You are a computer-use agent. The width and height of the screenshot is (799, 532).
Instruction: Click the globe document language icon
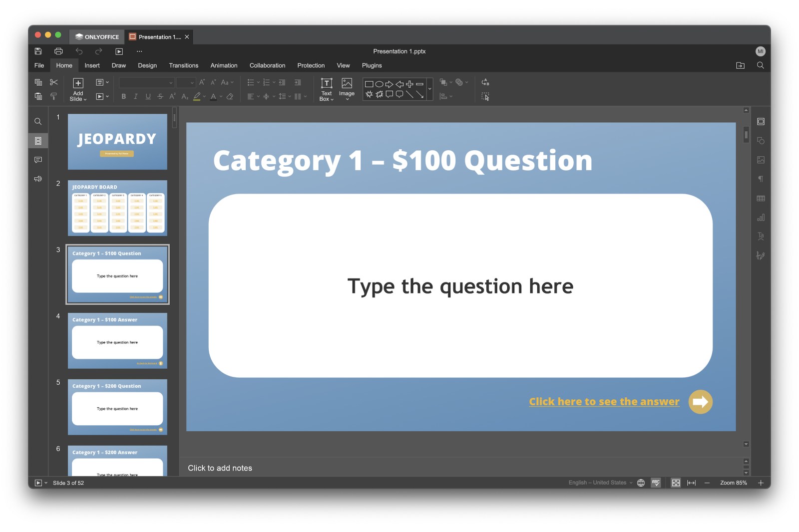(641, 483)
